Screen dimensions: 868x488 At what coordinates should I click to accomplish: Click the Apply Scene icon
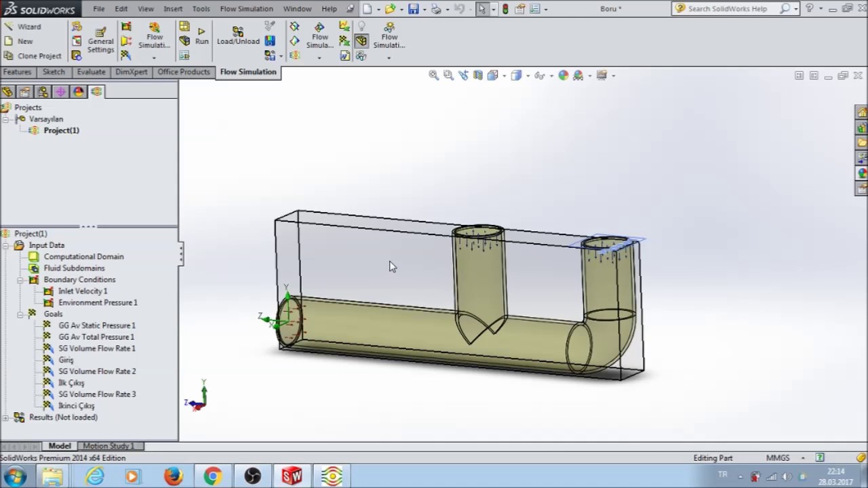pyautogui.click(x=578, y=75)
